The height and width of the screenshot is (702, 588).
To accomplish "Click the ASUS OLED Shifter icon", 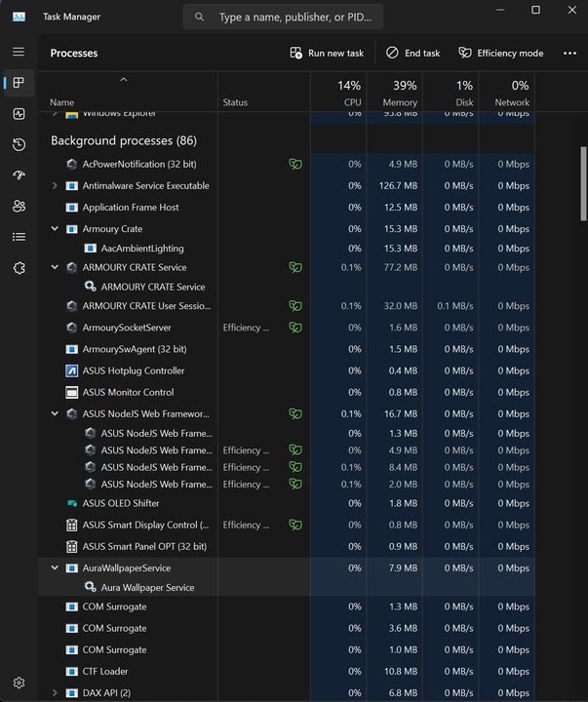I will (x=71, y=503).
